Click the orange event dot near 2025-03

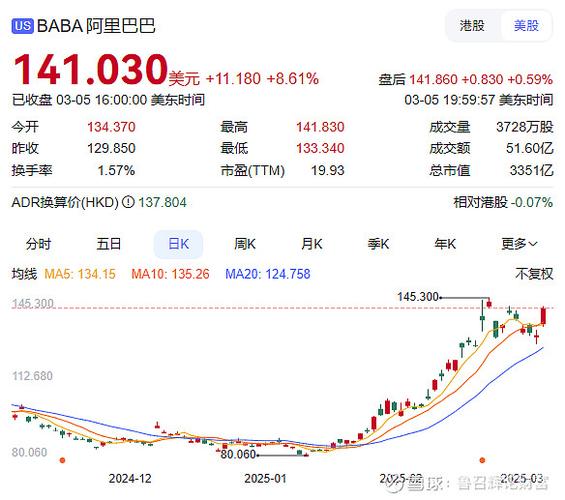point(482,460)
